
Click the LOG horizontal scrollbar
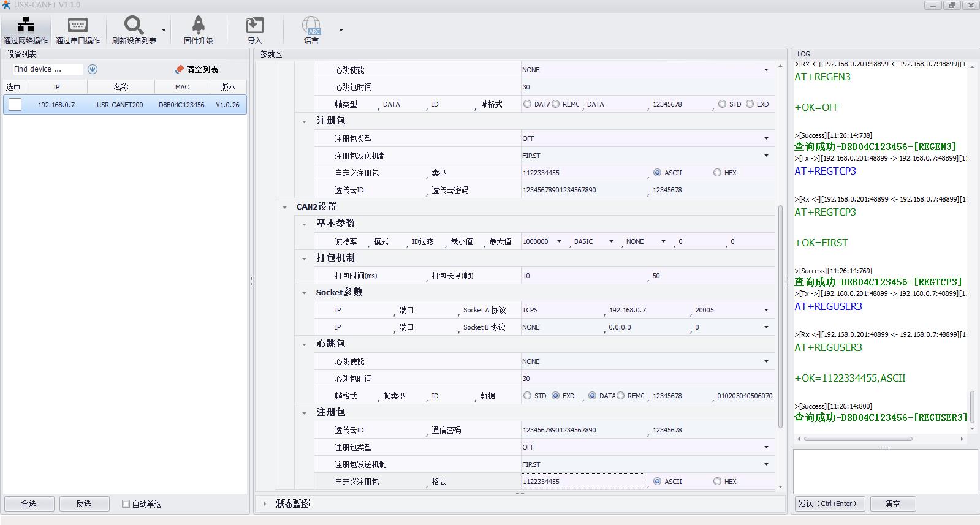click(x=858, y=439)
